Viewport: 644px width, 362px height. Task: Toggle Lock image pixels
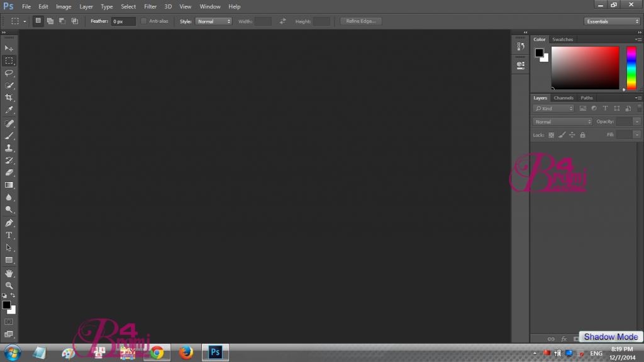click(562, 135)
